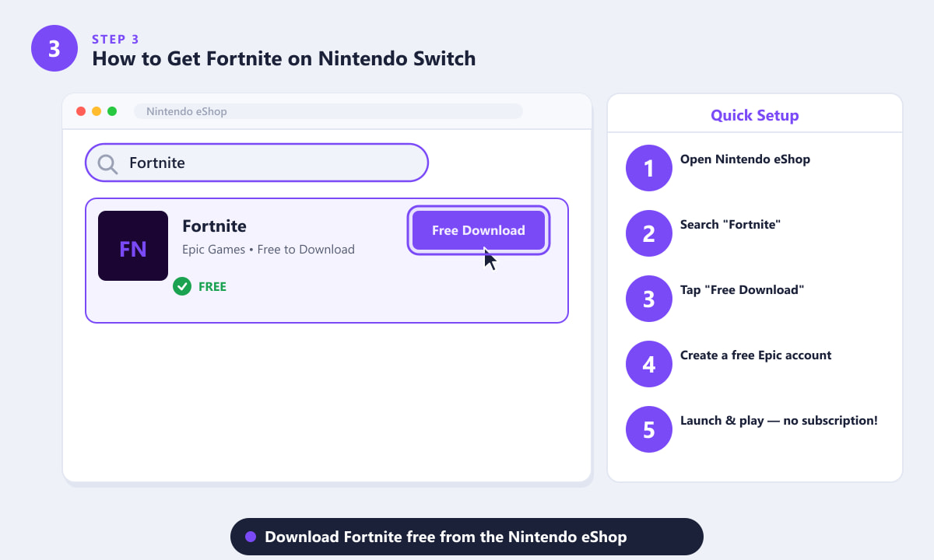
Task: Click the magnifying glass search icon
Action: [x=107, y=163]
